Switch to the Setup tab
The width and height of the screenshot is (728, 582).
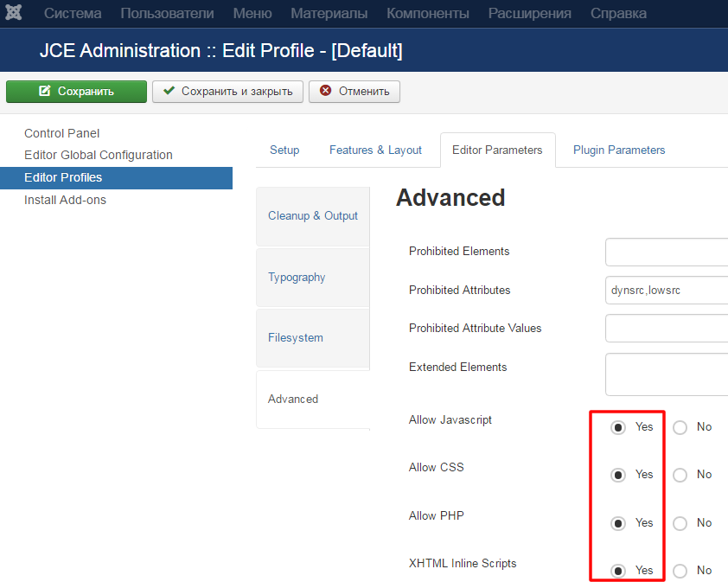pos(284,150)
